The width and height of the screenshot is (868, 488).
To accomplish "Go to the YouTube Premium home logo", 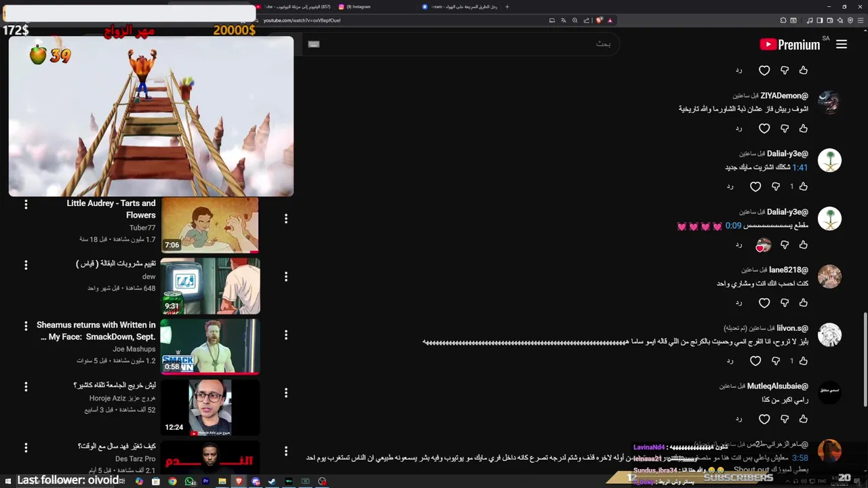I will [x=790, y=45].
